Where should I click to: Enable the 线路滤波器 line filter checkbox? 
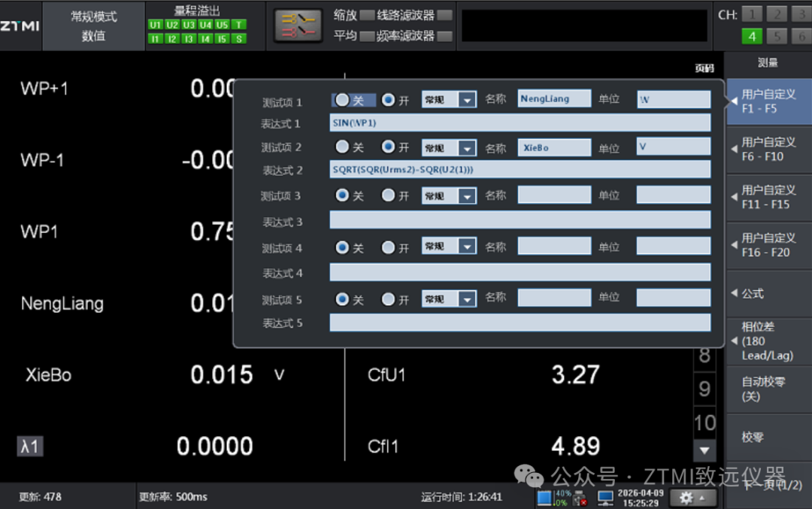[x=444, y=15]
